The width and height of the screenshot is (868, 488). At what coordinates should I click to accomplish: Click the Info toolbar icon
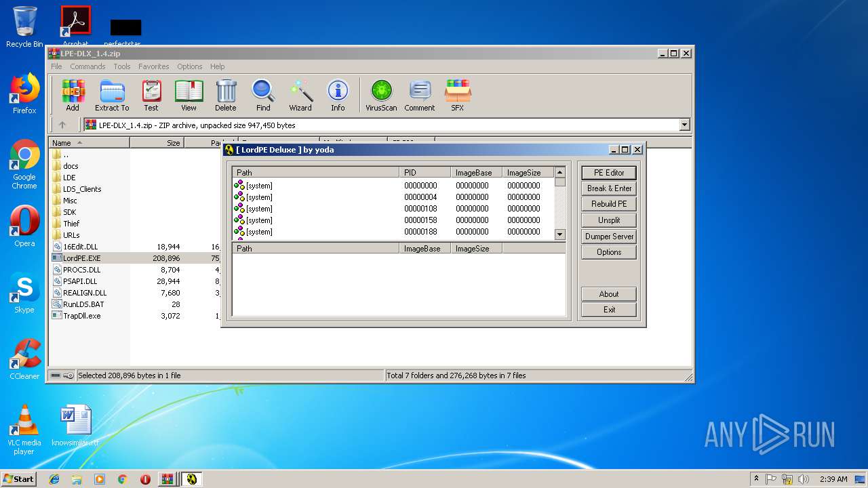coord(338,95)
